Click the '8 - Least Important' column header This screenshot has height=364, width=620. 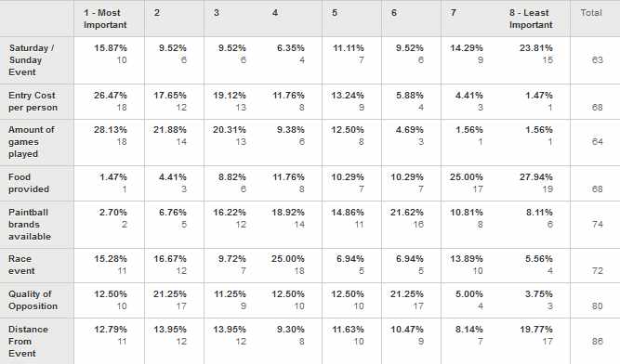pyautogui.click(x=531, y=19)
